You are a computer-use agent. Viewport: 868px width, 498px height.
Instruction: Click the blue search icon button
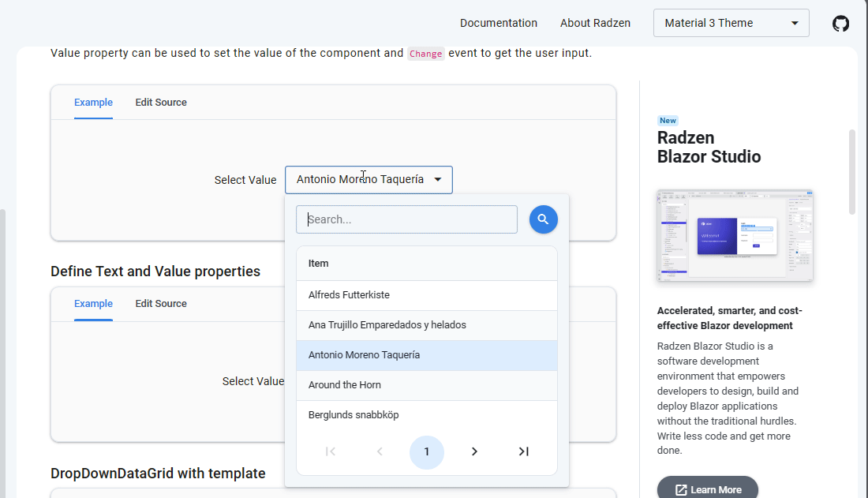[543, 219]
